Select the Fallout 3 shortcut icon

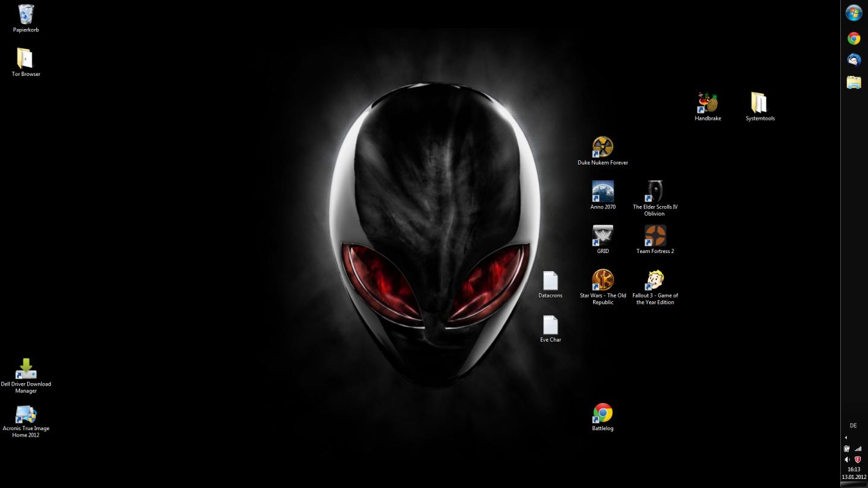pos(655,280)
